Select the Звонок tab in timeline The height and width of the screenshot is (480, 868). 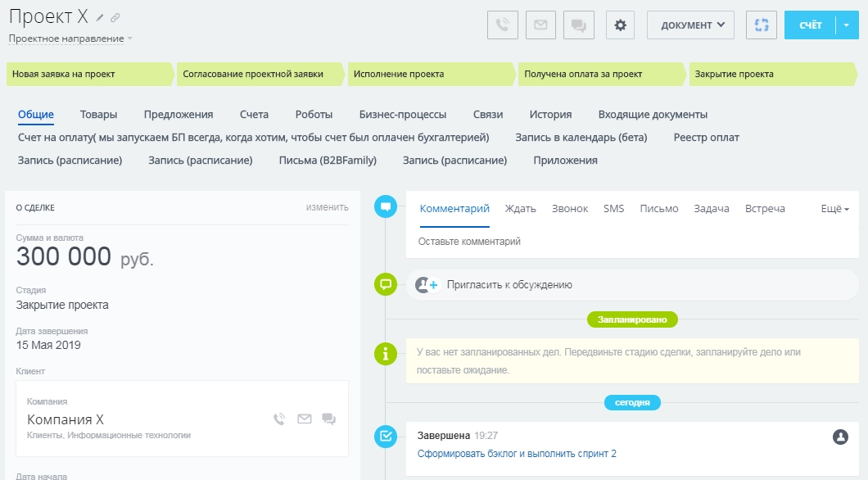click(x=570, y=209)
